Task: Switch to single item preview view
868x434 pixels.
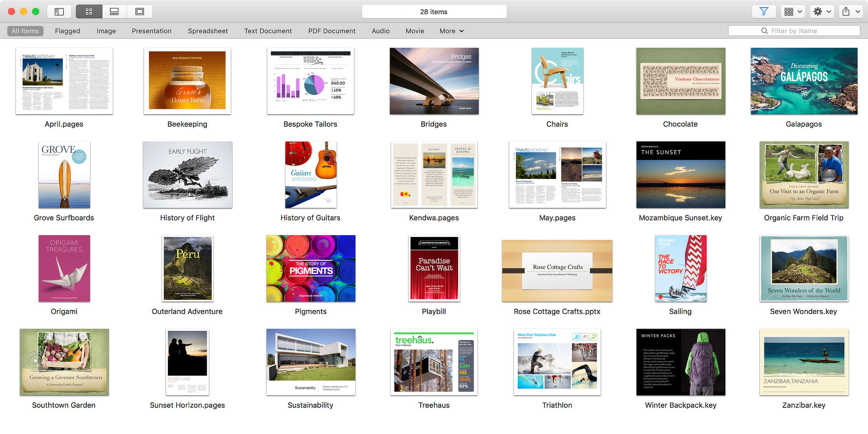Action: pos(139,12)
